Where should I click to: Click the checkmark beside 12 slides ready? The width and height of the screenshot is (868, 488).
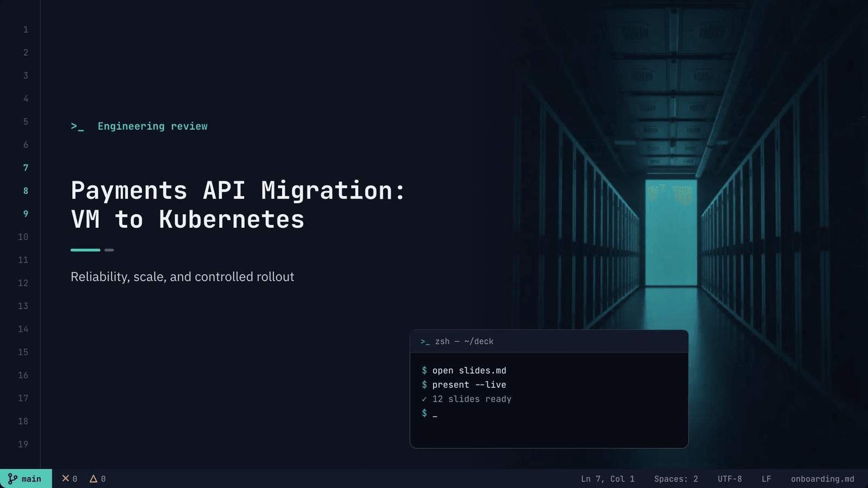point(424,399)
